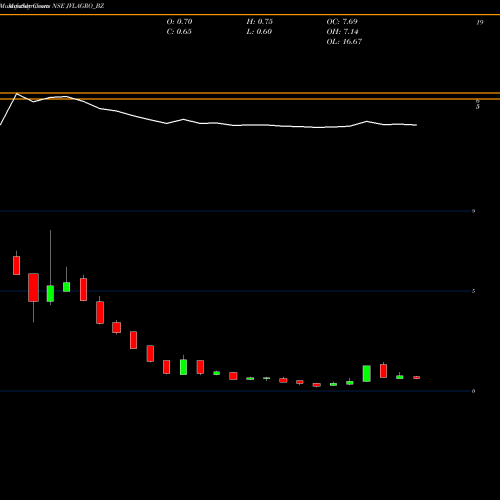Click the price axis label 0
This screenshot has height=500, width=500.
click(x=473, y=391)
